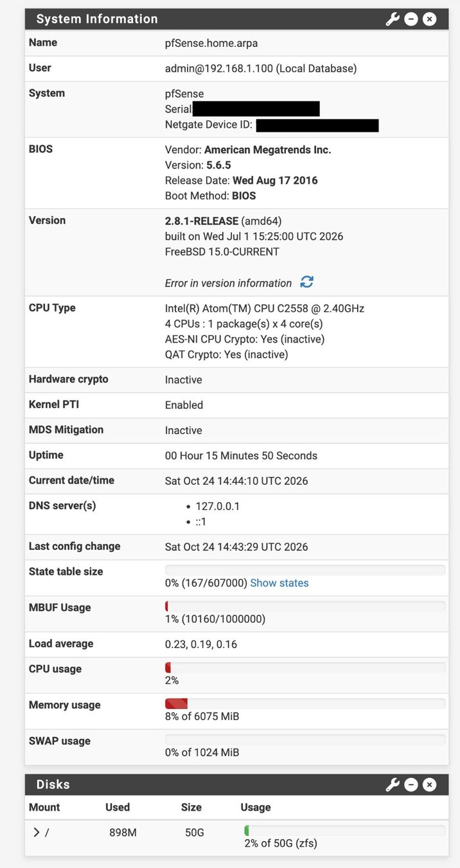Minimize the System Information widget

click(411, 19)
